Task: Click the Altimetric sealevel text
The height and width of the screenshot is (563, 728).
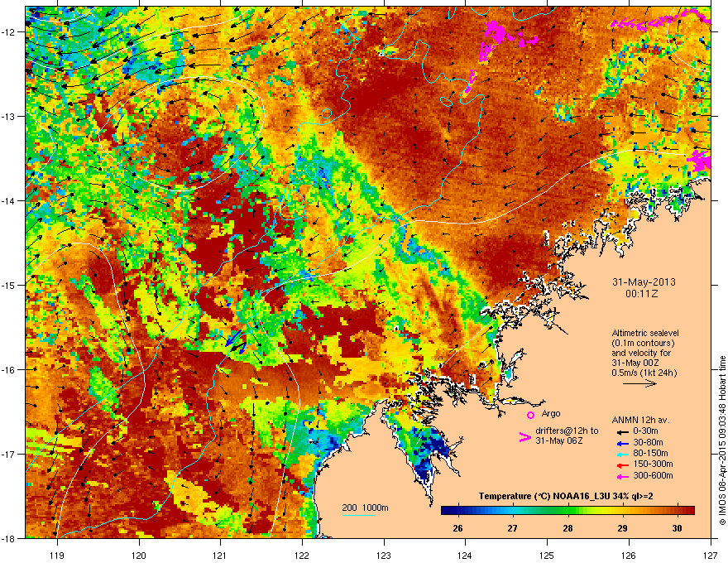Action: [645, 333]
